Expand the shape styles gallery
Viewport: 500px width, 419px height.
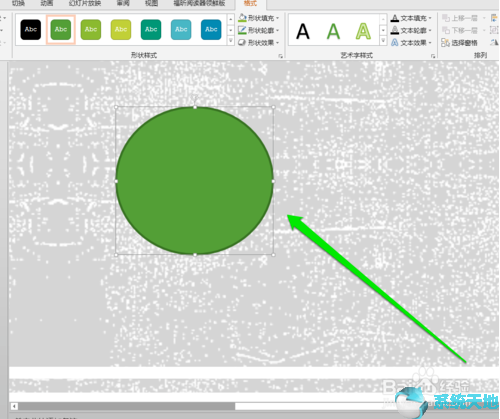(x=231, y=41)
